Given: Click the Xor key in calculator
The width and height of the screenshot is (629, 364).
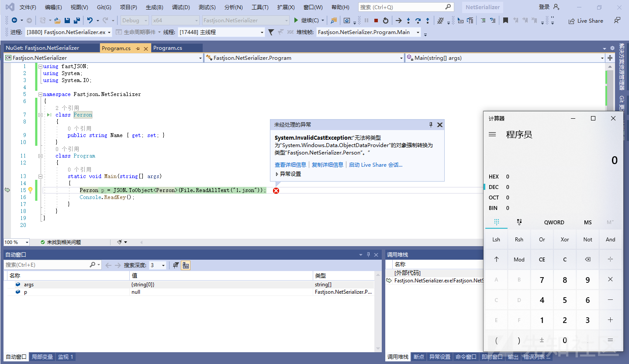Looking at the screenshot, I should coord(565,239).
